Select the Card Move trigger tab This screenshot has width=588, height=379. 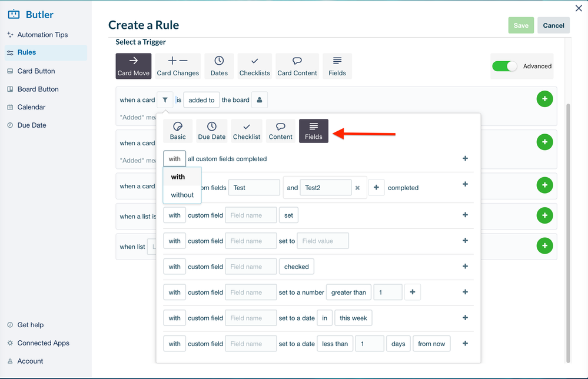click(x=134, y=66)
